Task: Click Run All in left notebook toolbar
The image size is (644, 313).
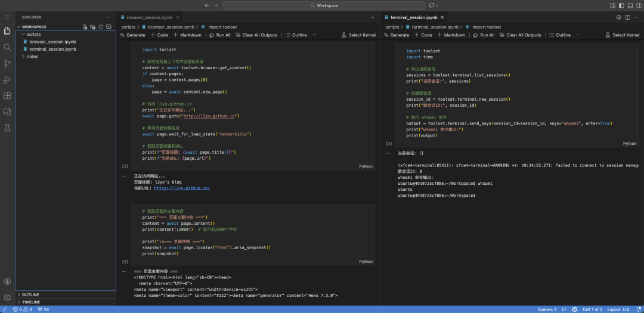Action: tap(220, 35)
